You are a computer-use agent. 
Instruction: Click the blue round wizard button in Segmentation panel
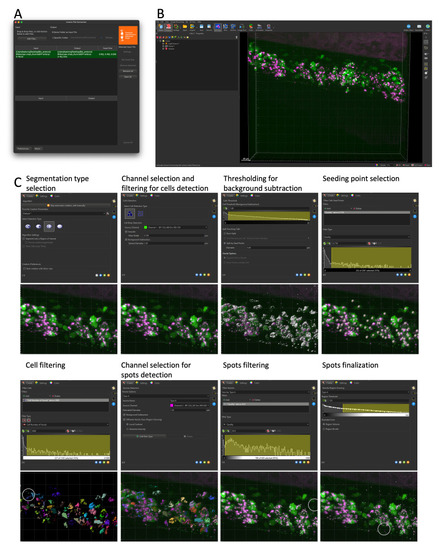click(114, 217)
